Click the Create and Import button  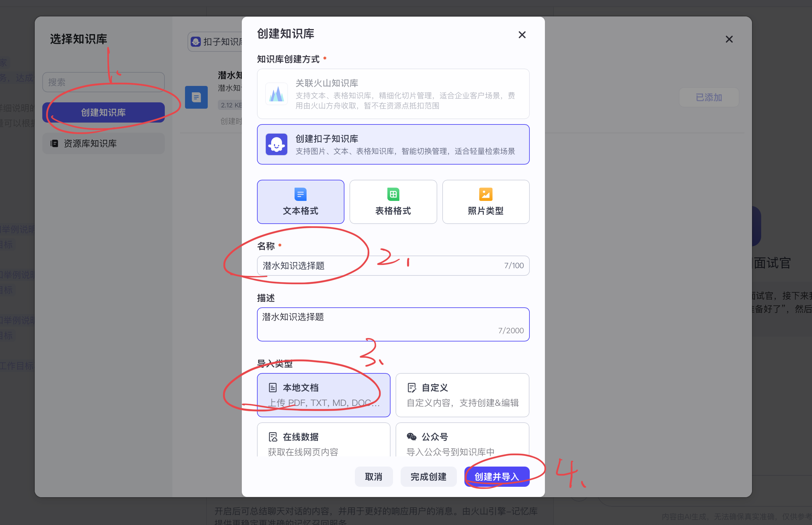point(497,476)
